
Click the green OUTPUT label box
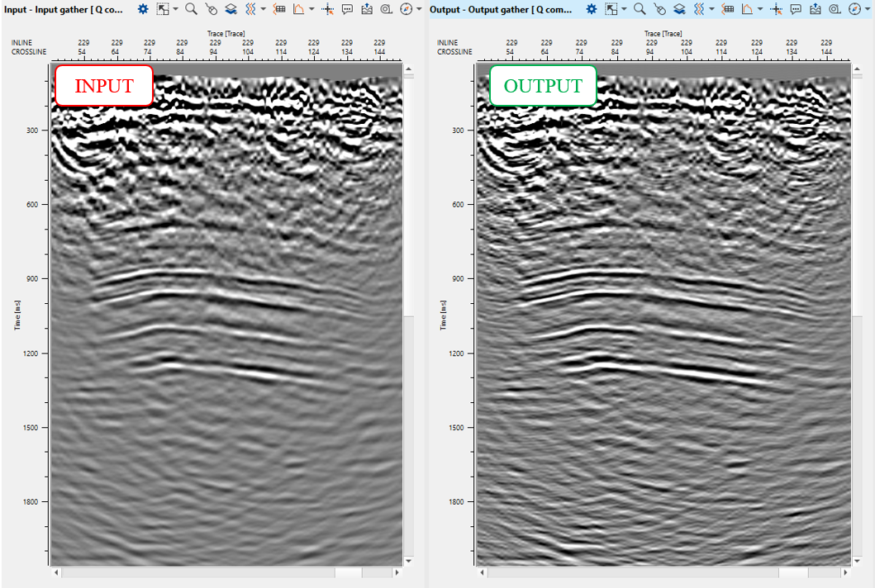[543, 86]
